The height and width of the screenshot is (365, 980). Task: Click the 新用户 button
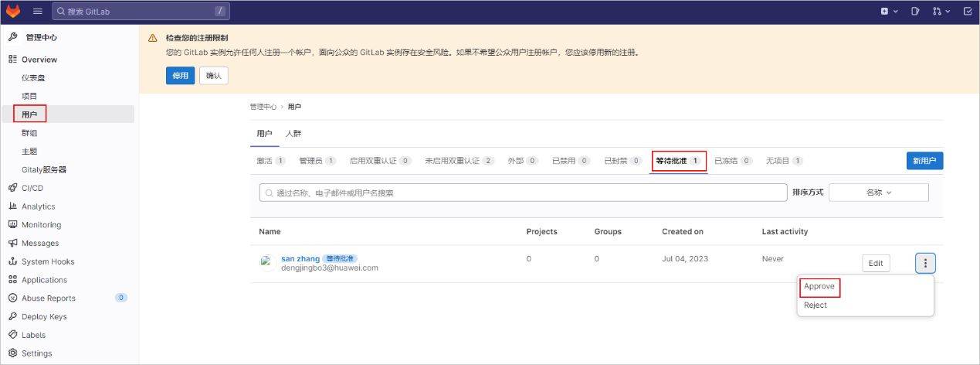pyautogui.click(x=924, y=161)
